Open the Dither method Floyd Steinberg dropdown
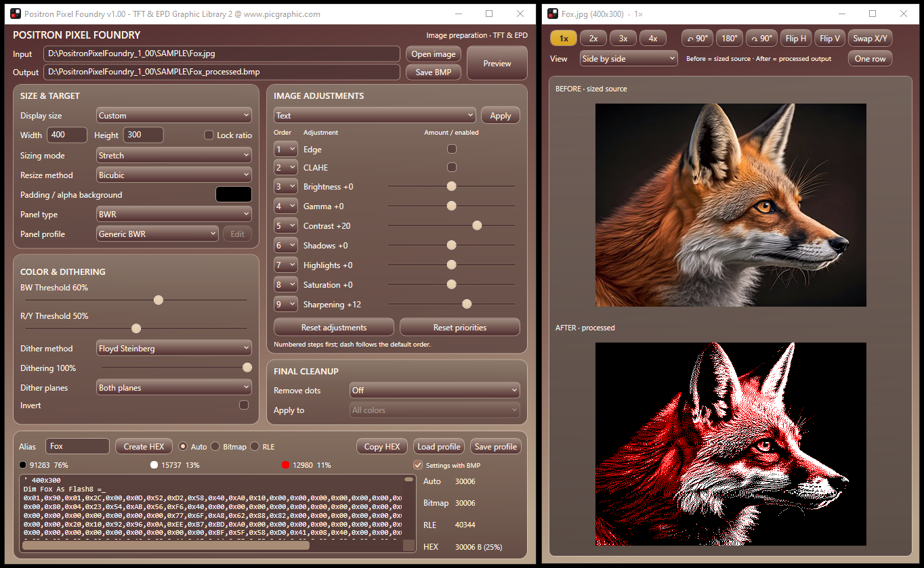Viewport: 924px width, 568px height. (x=174, y=349)
